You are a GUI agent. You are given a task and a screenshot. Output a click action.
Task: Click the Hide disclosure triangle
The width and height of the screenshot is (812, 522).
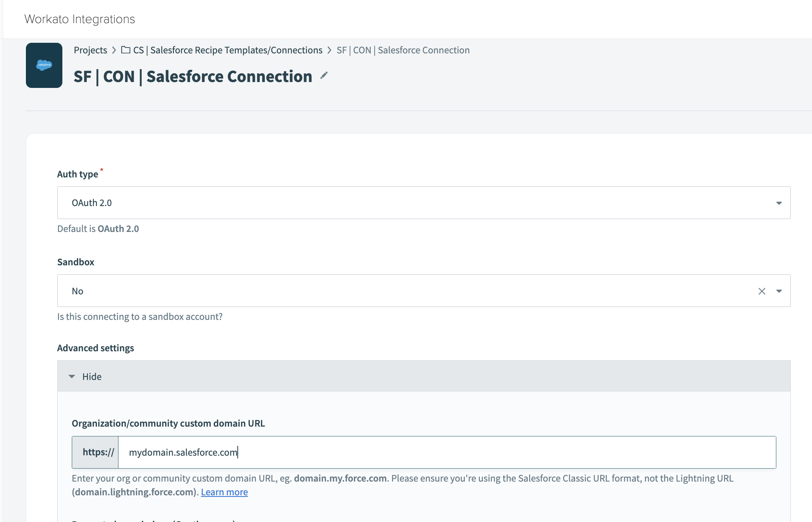point(72,376)
